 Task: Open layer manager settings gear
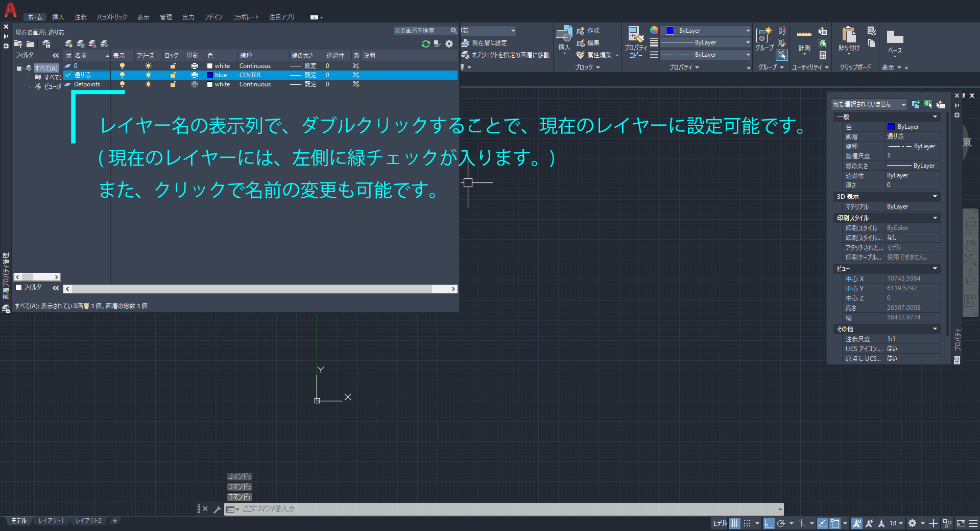(449, 44)
